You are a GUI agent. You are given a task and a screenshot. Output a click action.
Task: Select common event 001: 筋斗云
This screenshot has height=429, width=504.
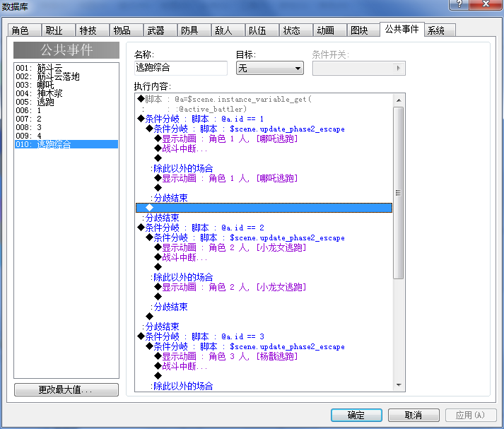(x=66, y=68)
